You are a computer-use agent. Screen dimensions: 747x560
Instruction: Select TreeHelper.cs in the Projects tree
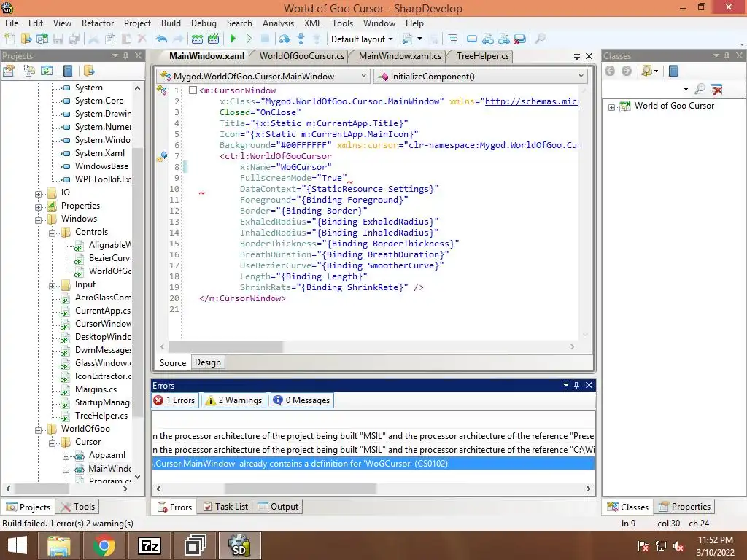point(101,416)
